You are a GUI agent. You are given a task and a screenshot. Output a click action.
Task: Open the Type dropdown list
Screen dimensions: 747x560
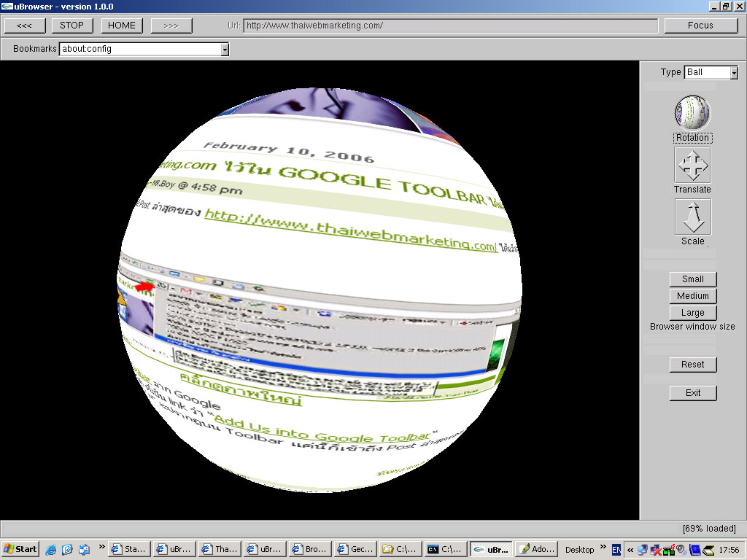733,72
